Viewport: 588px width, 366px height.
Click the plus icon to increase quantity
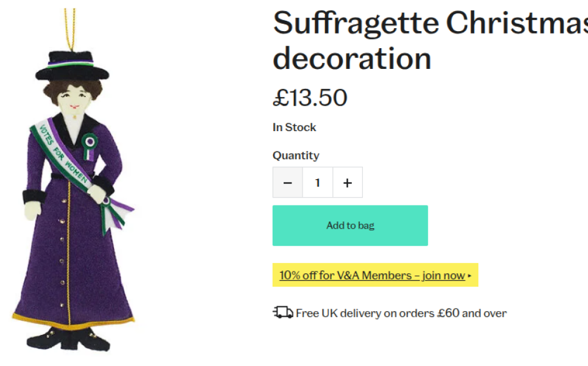pos(347,182)
